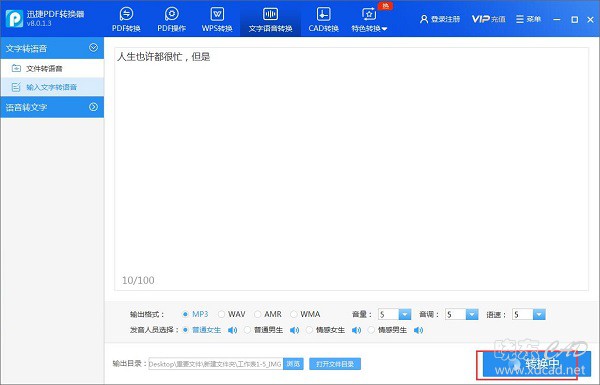Preview the 普通女生 voice speaker icon
Image resolution: width=600 pixels, height=385 pixels.
point(232,330)
